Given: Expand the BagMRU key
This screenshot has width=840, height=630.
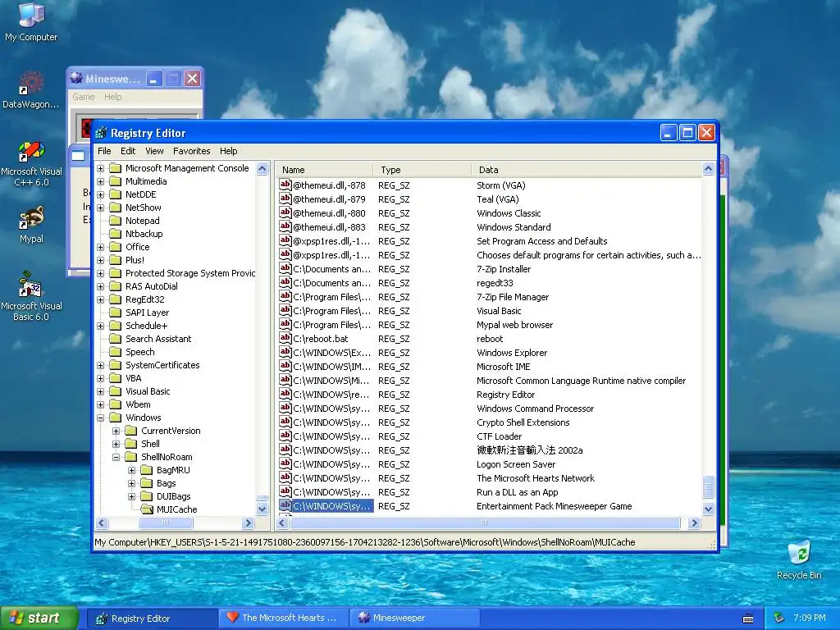Looking at the screenshot, I should tap(131, 470).
